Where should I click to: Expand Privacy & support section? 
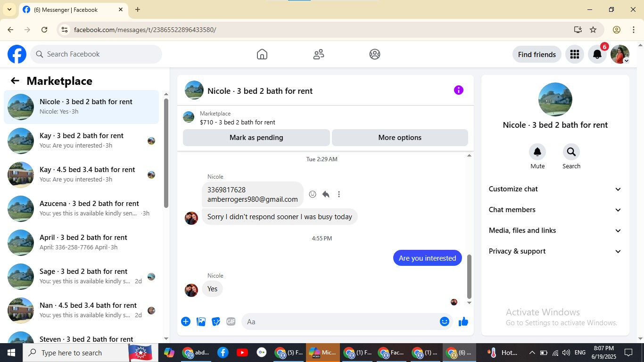(555, 251)
